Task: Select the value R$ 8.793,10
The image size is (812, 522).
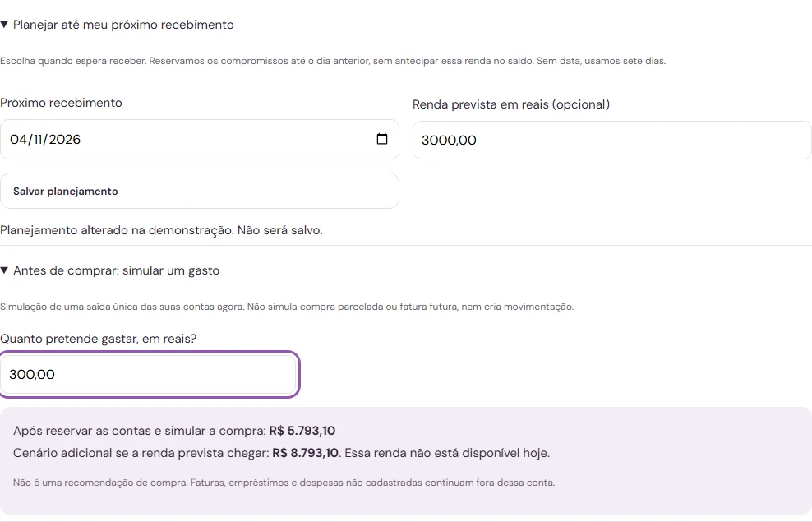Action: click(x=305, y=453)
